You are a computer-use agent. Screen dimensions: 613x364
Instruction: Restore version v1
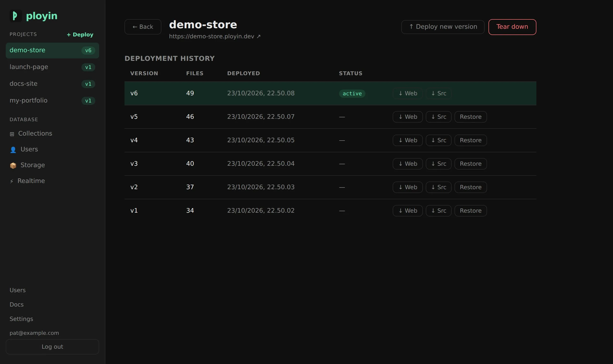pyautogui.click(x=471, y=211)
